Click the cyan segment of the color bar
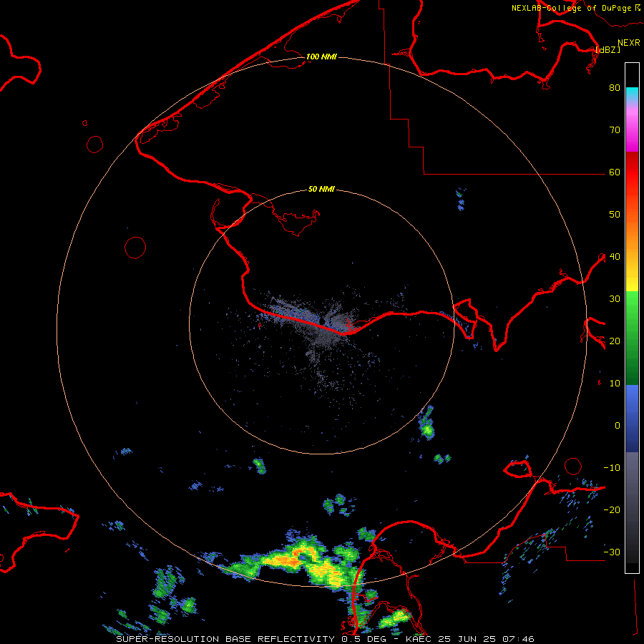 point(632,93)
